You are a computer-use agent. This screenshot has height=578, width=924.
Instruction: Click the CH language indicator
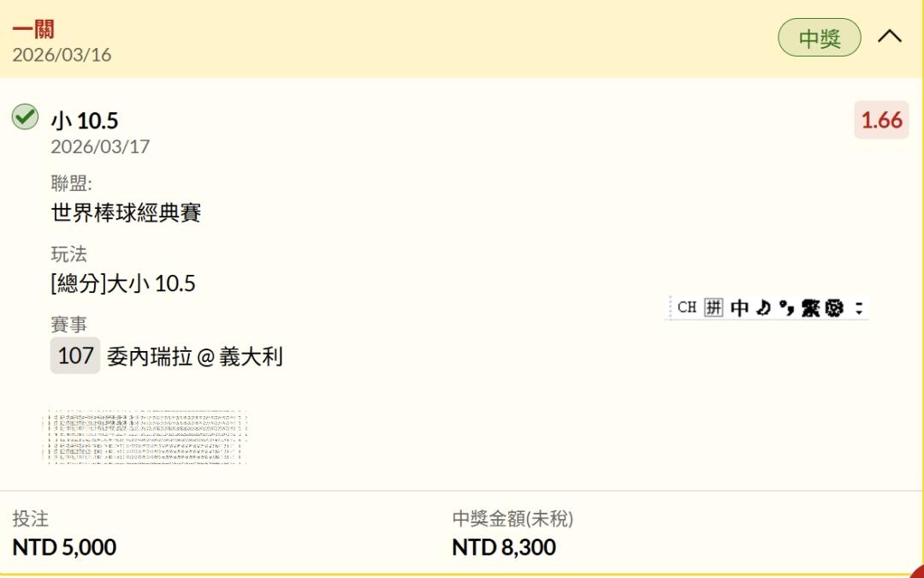tap(686, 307)
